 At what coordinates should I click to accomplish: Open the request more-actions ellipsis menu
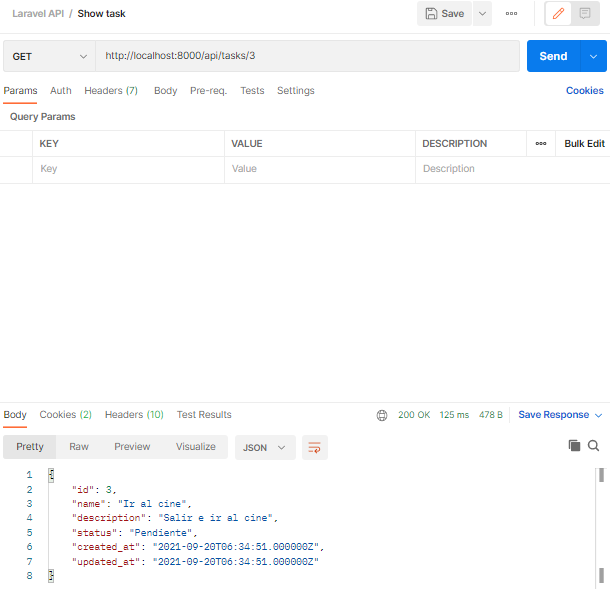pyautogui.click(x=511, y=14)
